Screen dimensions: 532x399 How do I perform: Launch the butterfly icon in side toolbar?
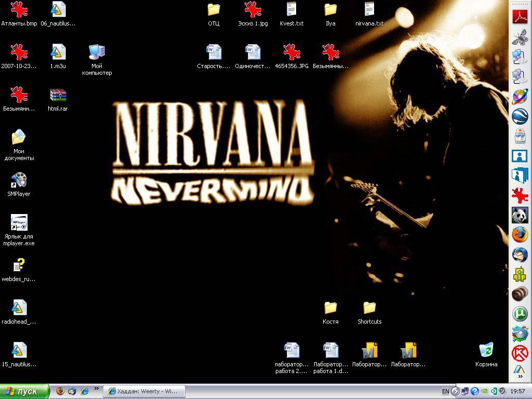[520, 37]
